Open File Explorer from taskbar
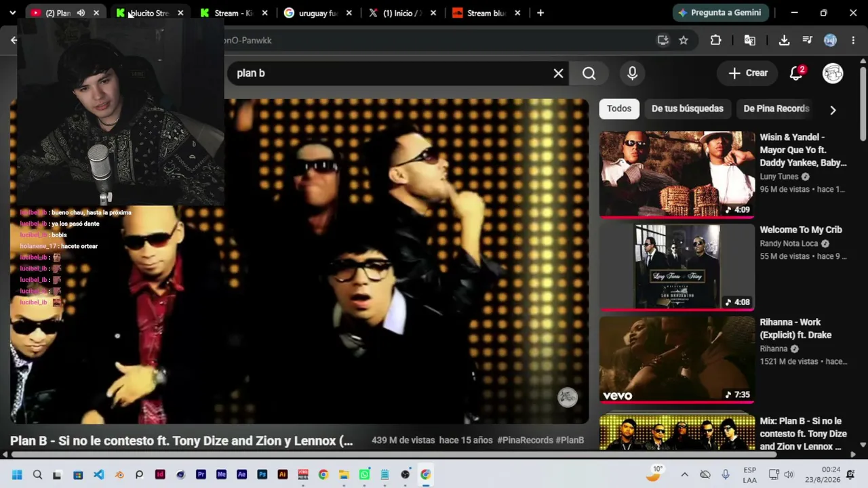Screen dimensions: 868x488 click(x=344, y=474)
